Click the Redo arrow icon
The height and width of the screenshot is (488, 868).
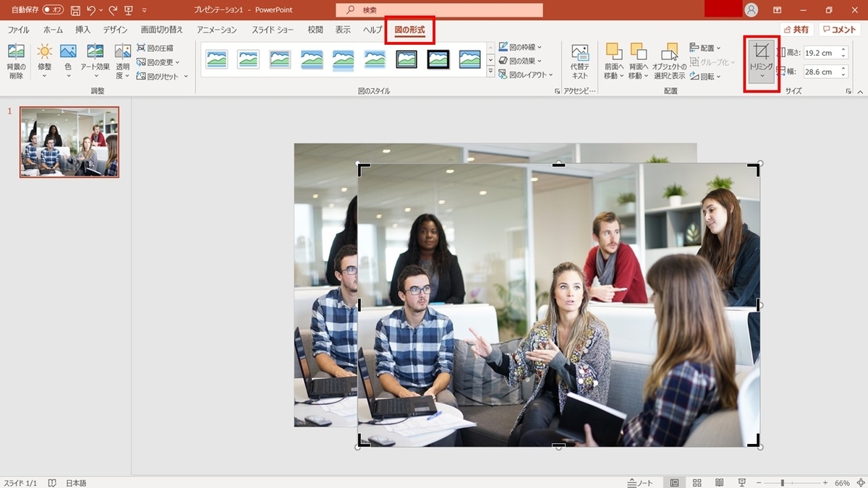(x=113, y=10)
